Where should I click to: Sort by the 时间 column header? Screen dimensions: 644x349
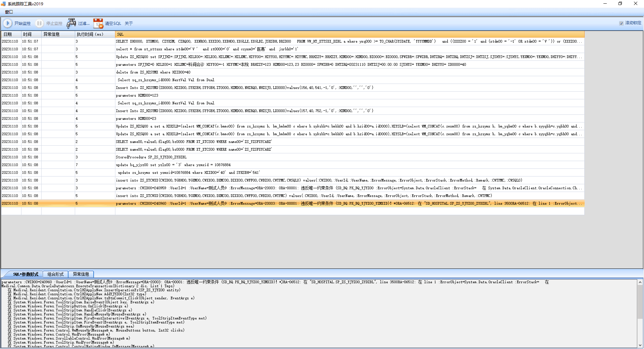point(31,34)
